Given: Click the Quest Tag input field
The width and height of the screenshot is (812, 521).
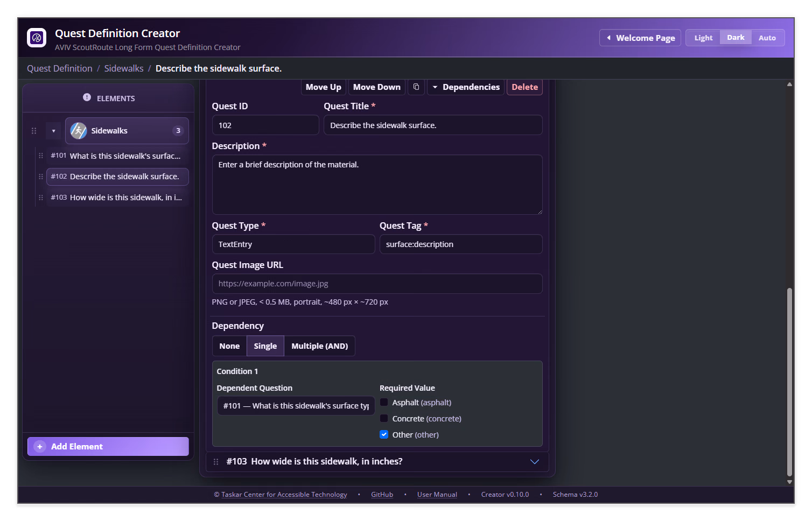Looking at the screenshot, I should (x=461, y=244).
